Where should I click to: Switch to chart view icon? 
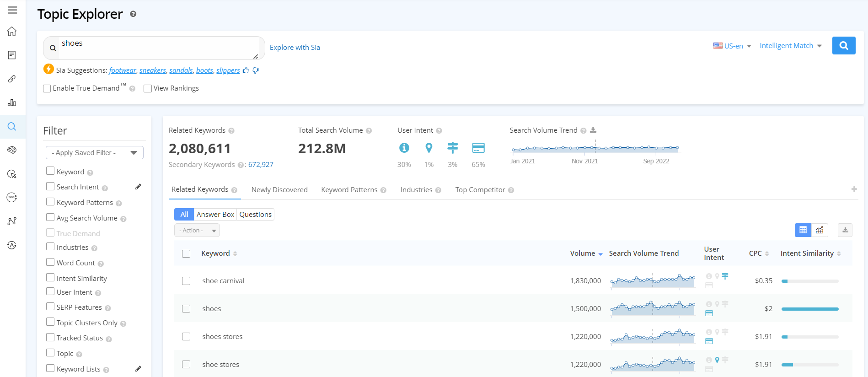(820, 230)
